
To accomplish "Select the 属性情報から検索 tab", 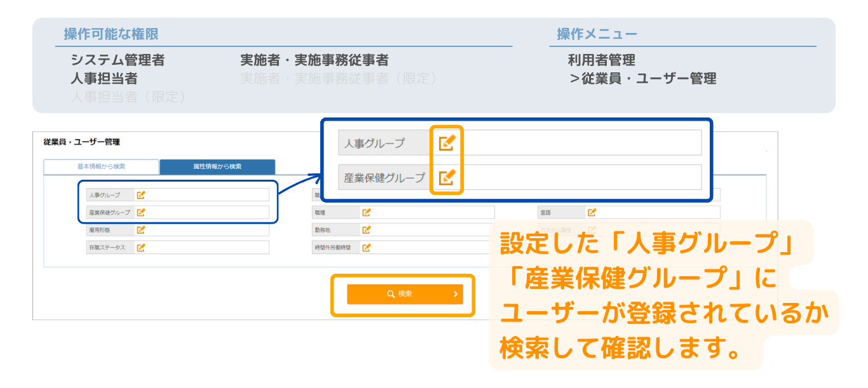I will click(x=217, y=166).
